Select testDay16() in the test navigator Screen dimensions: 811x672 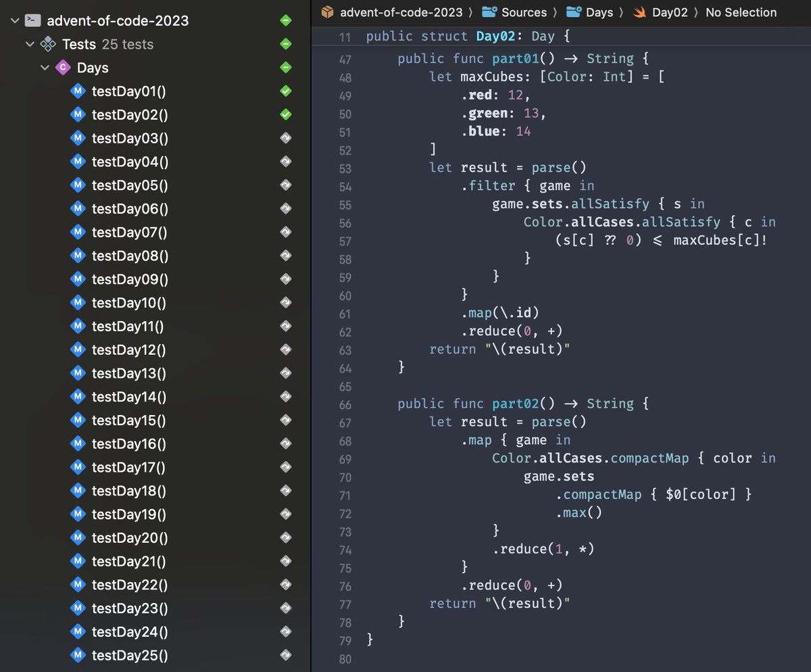(x=129, y=443)
